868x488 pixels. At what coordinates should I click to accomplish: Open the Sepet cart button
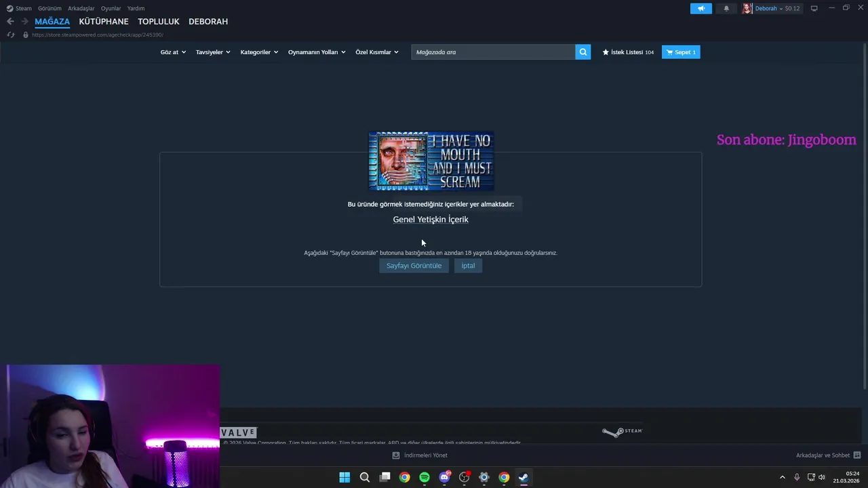(681, 52)
